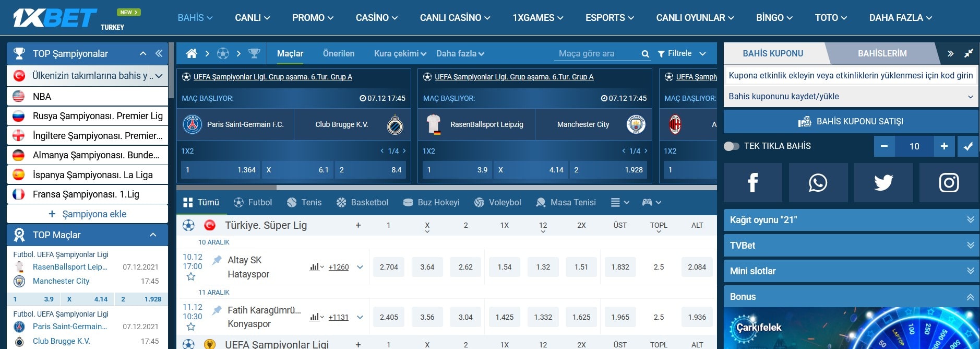
Task: Select draw odds 3.64 for Altay SK
Action: 427,267
